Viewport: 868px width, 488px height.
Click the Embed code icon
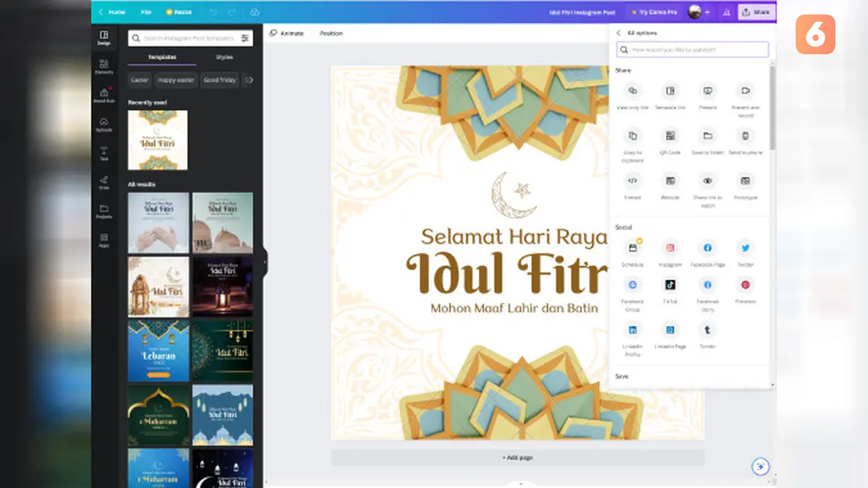[632, 181]
